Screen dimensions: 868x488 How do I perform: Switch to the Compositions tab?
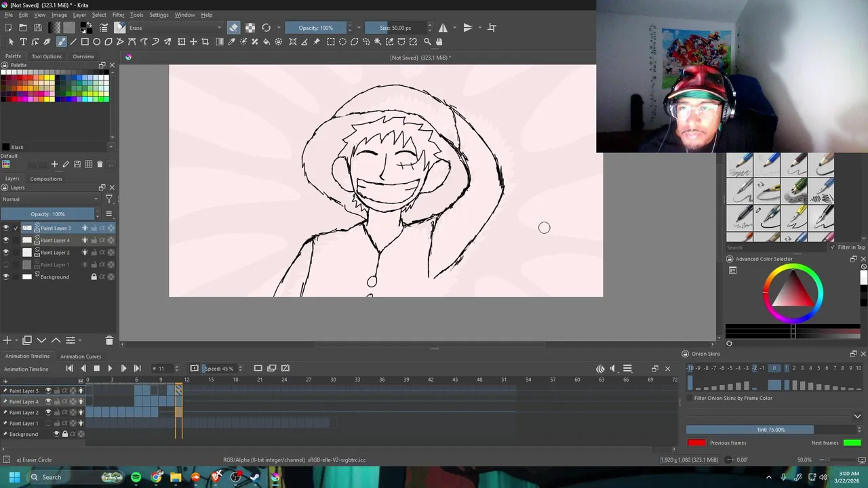pos(47,179)
